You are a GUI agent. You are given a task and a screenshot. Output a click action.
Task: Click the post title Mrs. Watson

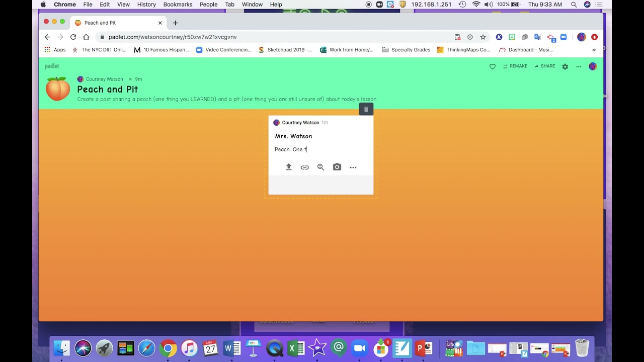293,136
